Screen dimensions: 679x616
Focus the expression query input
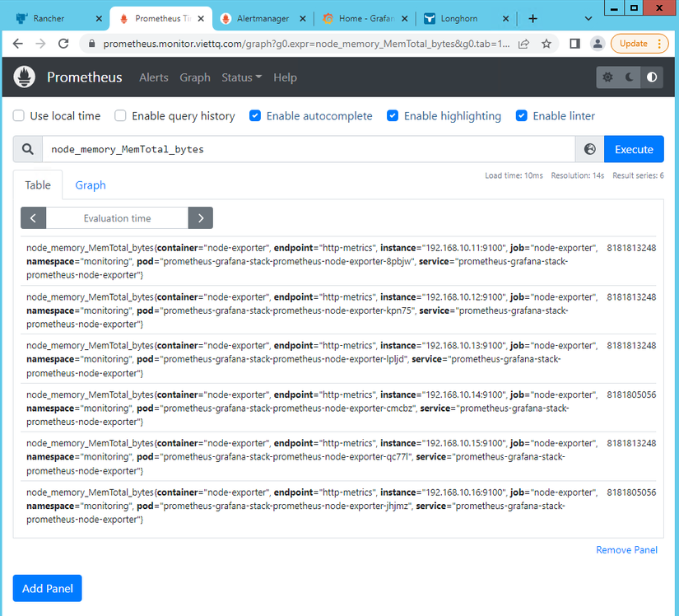309,149
